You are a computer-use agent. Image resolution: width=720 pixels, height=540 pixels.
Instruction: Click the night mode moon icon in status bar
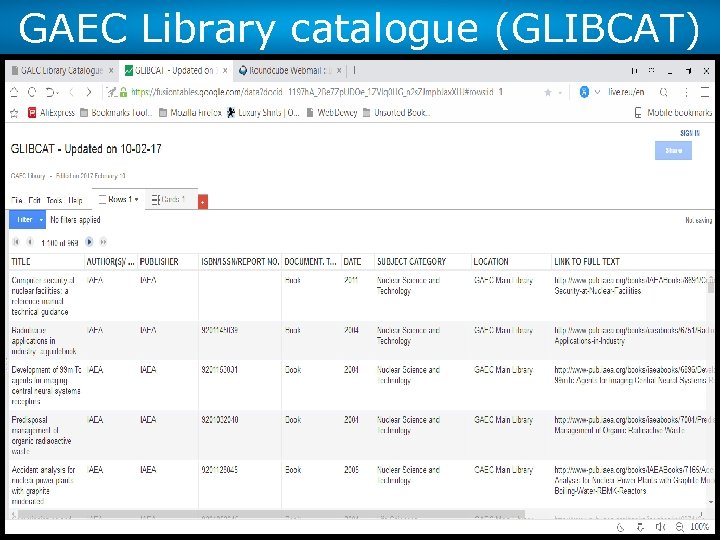621,528
